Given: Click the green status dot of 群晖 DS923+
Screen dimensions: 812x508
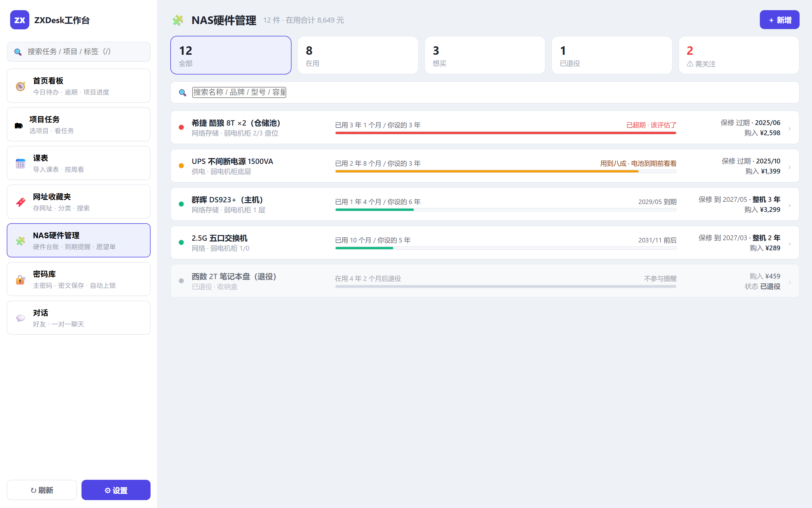Looking at the screenshot, I should [x=181, y=204].
